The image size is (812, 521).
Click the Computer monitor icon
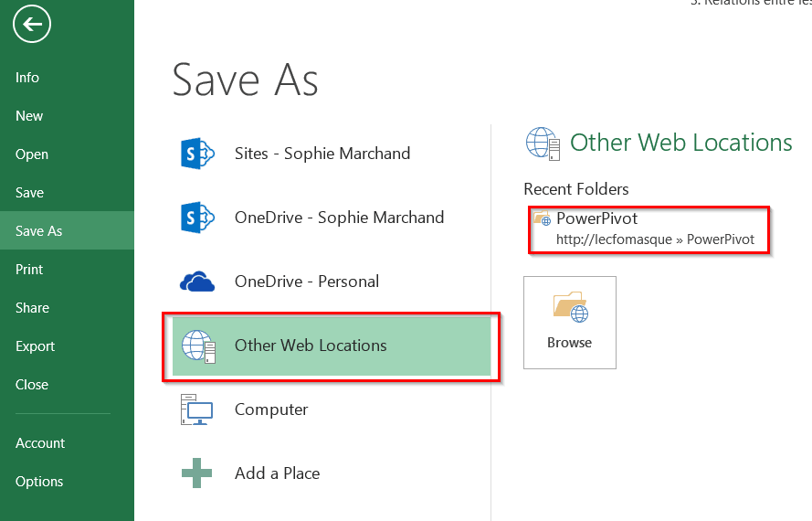point(197,409)
